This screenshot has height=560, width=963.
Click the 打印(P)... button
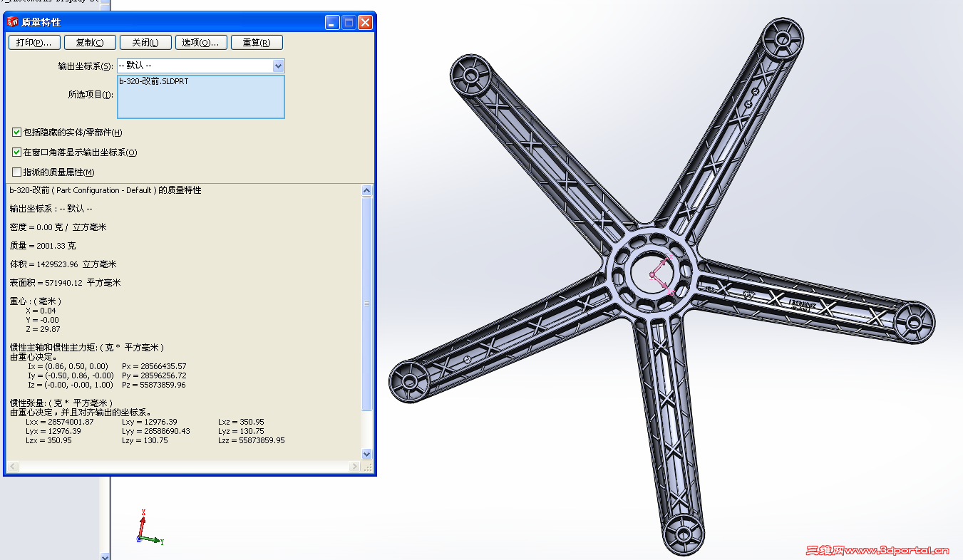[34, 43]
